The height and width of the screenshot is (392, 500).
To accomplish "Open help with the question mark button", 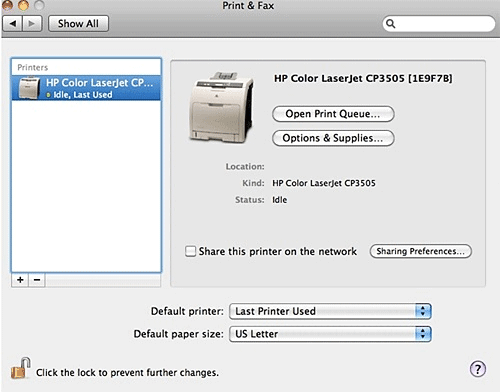I will click(x=478, y=369).
